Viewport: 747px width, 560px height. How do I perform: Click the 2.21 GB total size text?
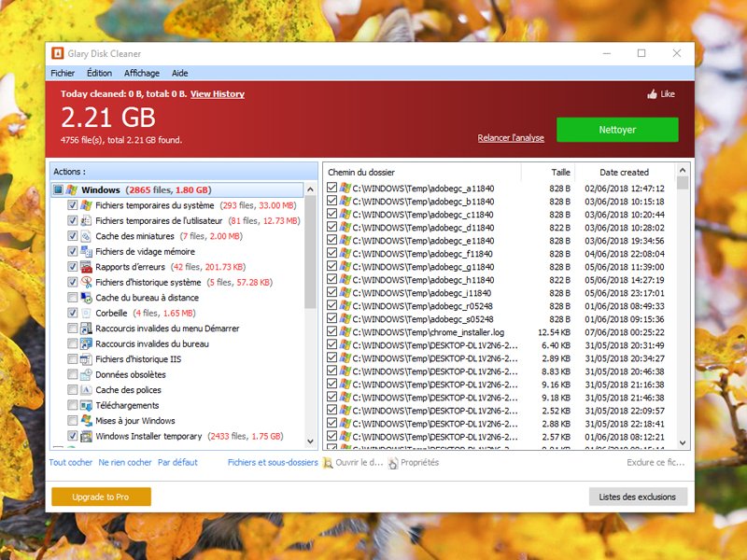tap(108, 118)
